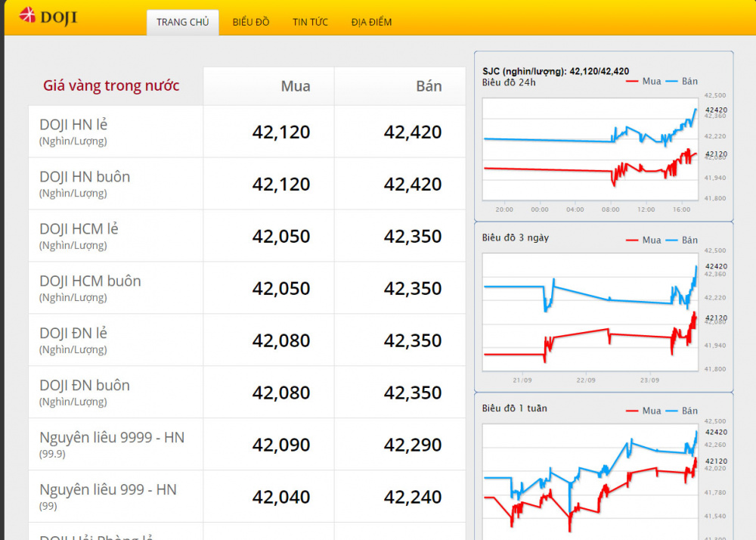Toggle Mua legend in 3 ngày chart

[643, 240]
